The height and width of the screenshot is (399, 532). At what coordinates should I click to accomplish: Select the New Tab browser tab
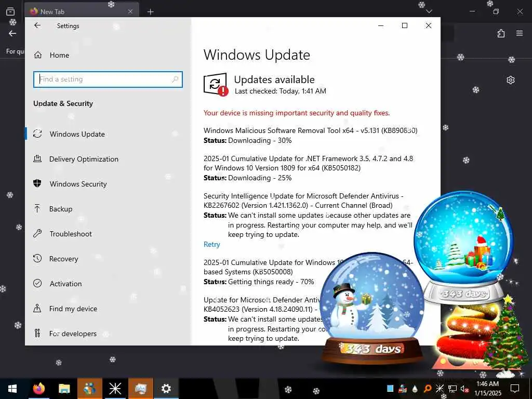pyautogui.click(x=82, y=11)
